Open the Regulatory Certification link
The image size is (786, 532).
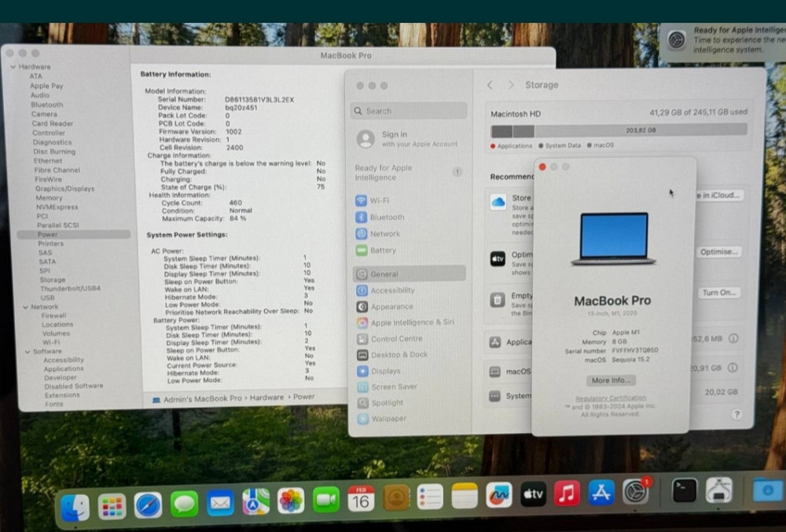click(x=611, y=397)
